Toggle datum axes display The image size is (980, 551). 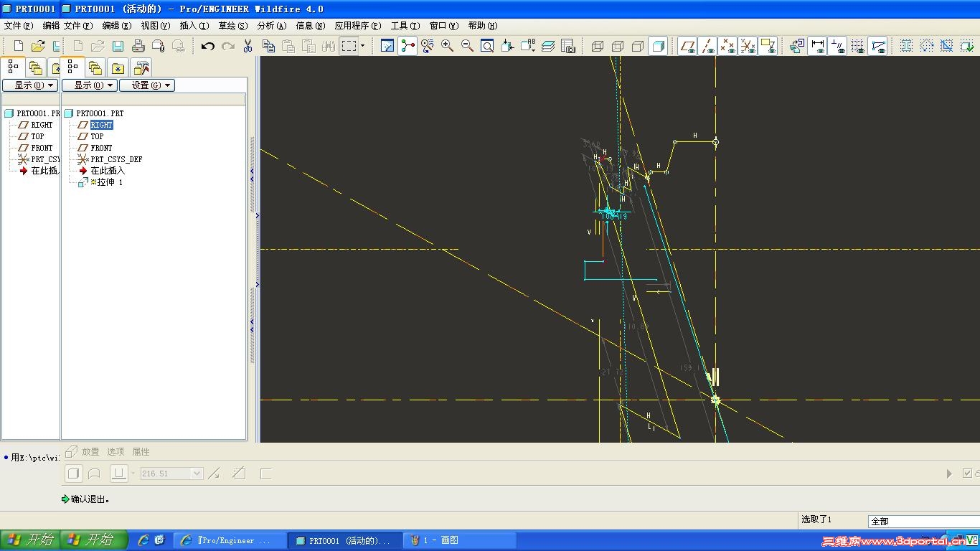coord(707,47)
